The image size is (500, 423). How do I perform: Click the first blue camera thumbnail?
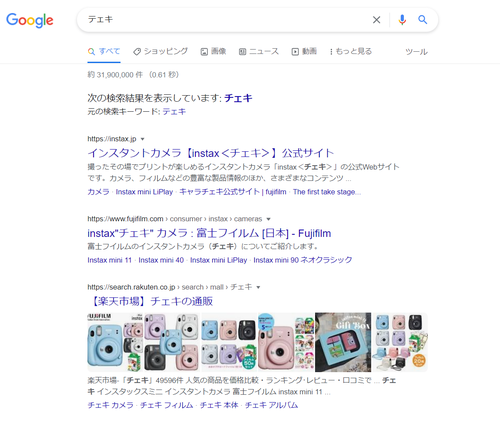(105, 345)
